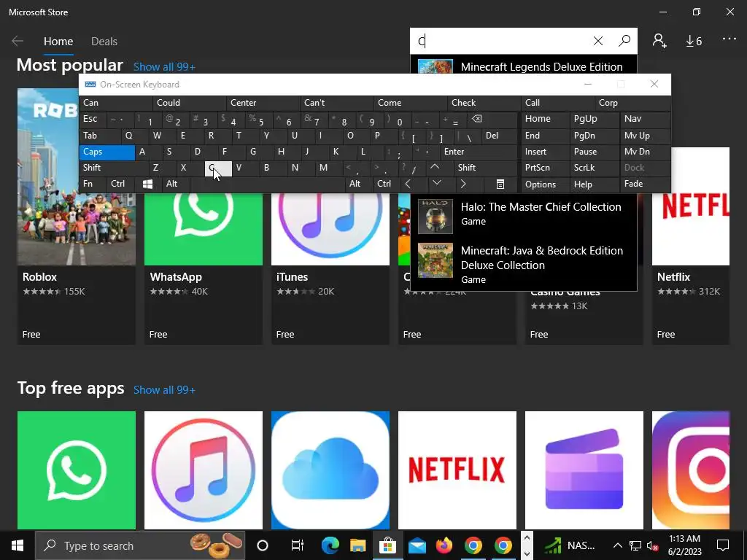Screen dimensions: 747x560
Task: Toggle the ScrLk key
Action: tap(593, 168)
